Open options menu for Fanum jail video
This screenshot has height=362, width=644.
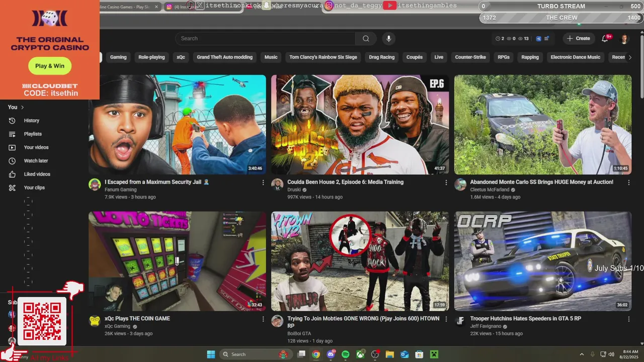point(263,183)
